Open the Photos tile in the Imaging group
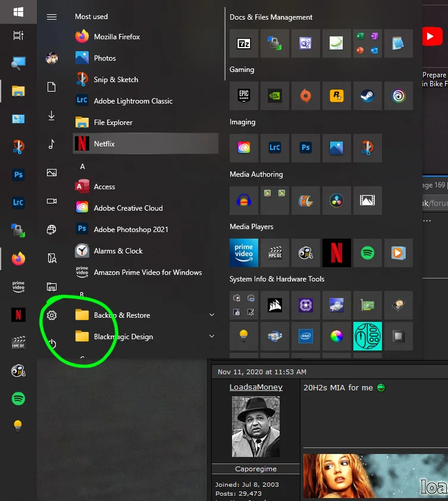Viewport: 448px width, 501px height. point(337,148)
